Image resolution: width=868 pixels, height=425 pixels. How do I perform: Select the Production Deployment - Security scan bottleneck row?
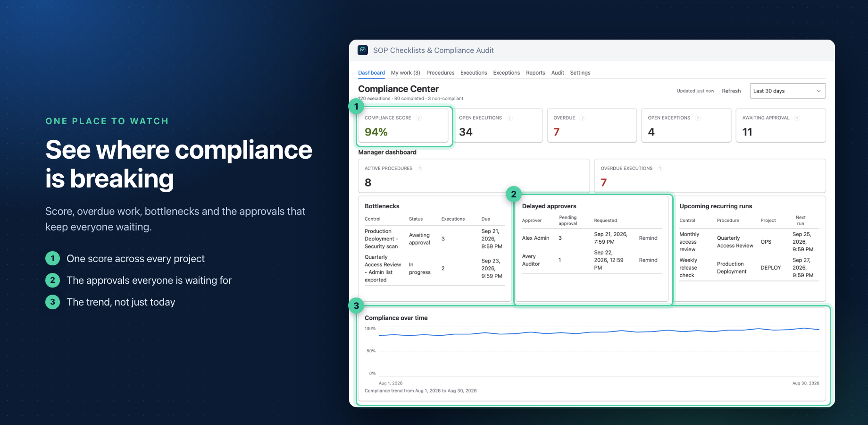pos(434,239)
